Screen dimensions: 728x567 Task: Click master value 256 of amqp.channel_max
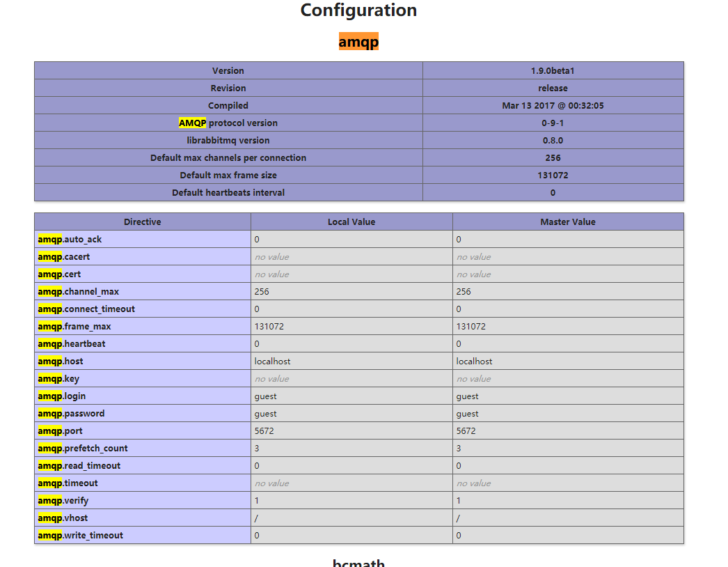pyautogui.click(x=464, y=292)
